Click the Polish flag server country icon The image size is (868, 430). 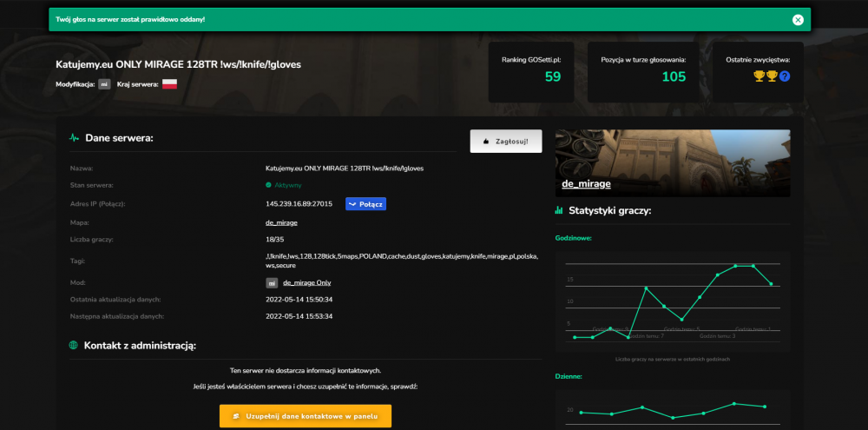pyautogui.click(x=169, y=84)
